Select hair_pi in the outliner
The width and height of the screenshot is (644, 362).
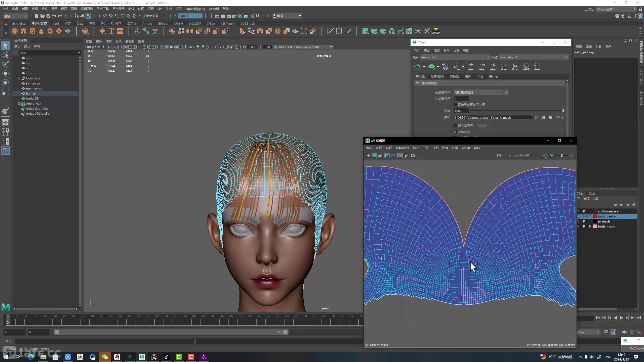click(x=31, y=94)
